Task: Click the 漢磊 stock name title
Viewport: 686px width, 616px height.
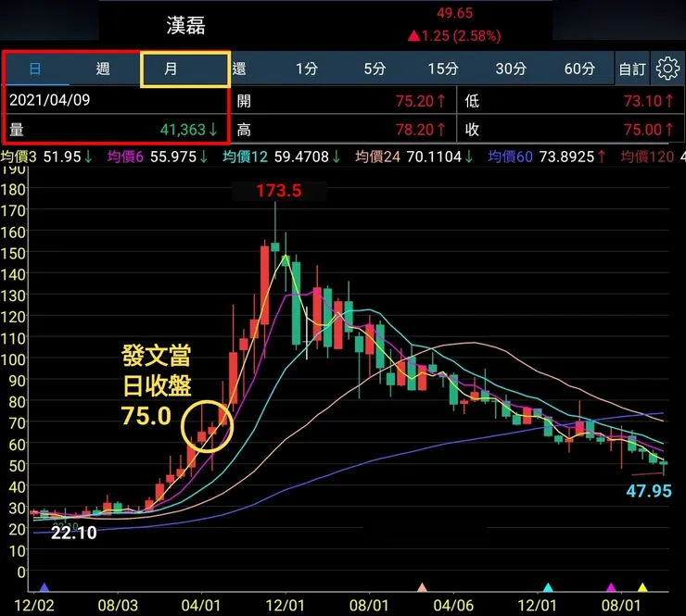Action: click(x=186, y=25)
